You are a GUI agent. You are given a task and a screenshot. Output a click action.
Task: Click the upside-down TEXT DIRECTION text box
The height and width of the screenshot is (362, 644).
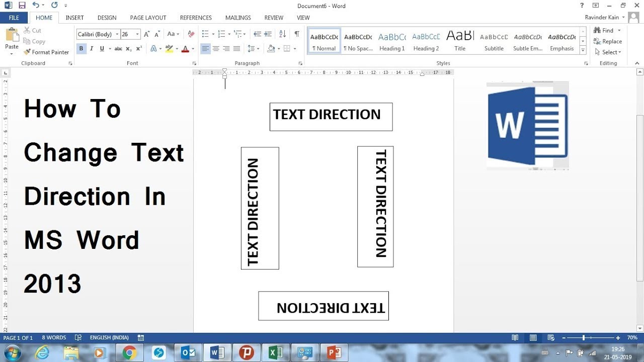point(324,306)
